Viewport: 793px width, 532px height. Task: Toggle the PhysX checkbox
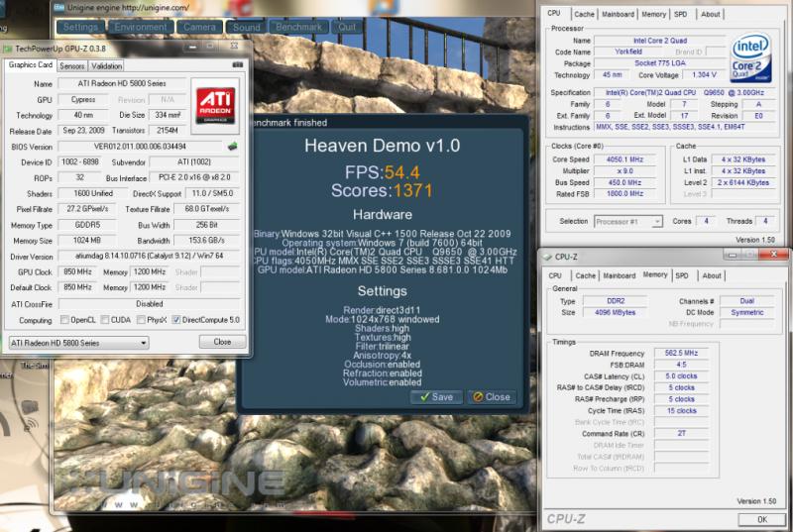(x=141, y=320)
